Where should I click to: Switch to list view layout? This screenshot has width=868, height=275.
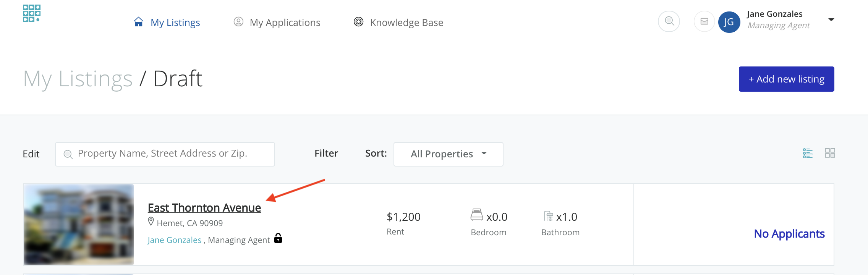tap(808, 154)
